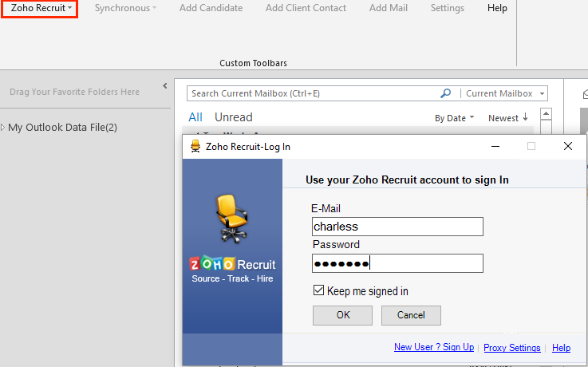This screenshot has height=367, width=588.
Task: Minimize the Zoho Recruit Log In dialog
Action: tap(495, 146)
